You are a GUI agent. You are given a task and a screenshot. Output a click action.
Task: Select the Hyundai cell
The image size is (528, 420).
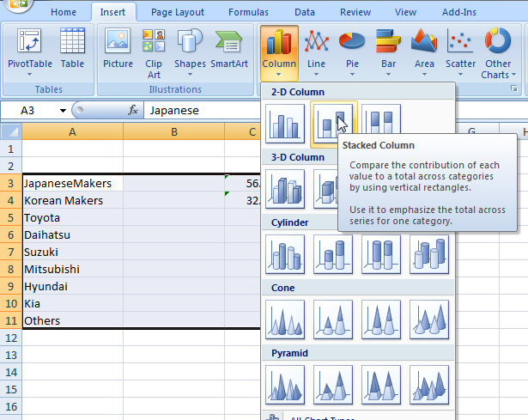pyautogui.click(x=73, y=286)
